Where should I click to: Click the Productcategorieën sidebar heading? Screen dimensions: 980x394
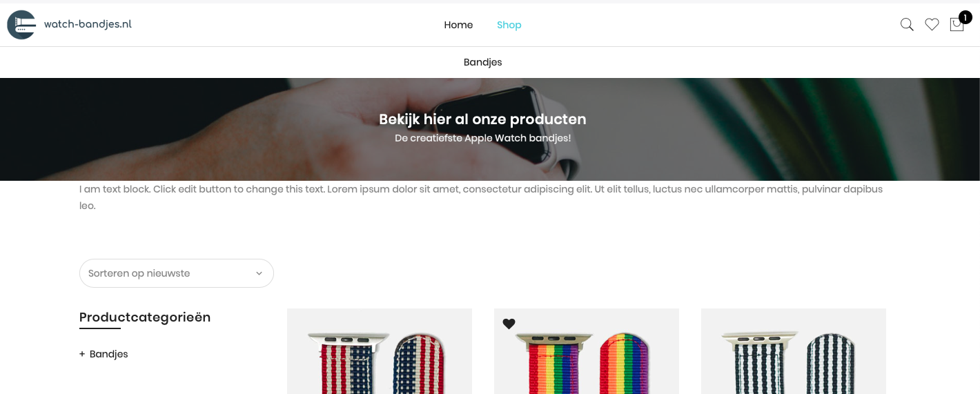pyautogui.click(x=145, y=317)
